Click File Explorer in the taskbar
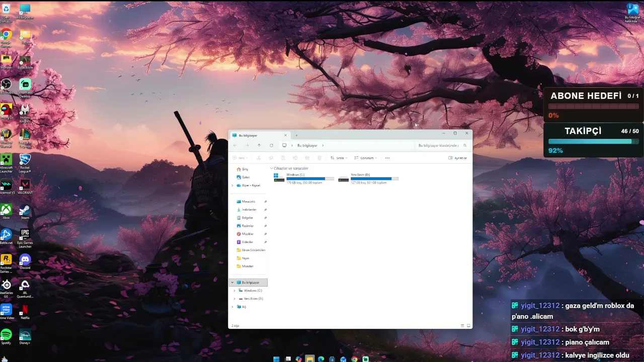This screenshot has width=644, height=362. point(310,359)
